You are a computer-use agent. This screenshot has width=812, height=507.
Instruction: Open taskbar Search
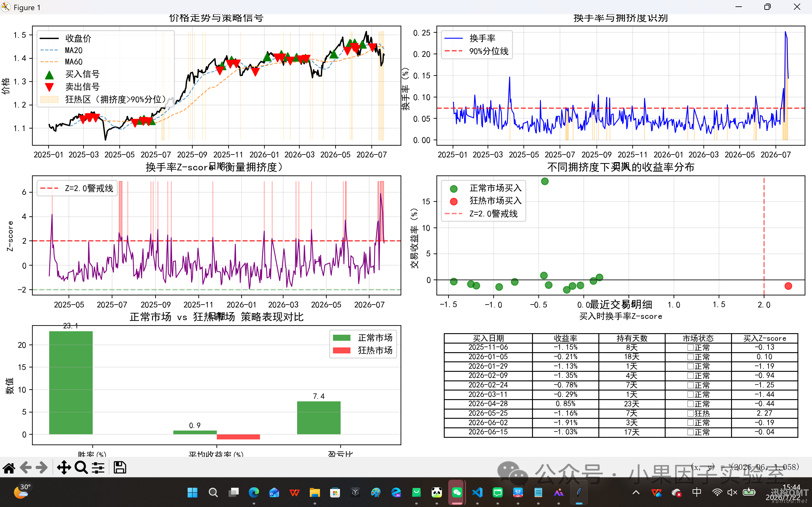(x=213, y=492)
